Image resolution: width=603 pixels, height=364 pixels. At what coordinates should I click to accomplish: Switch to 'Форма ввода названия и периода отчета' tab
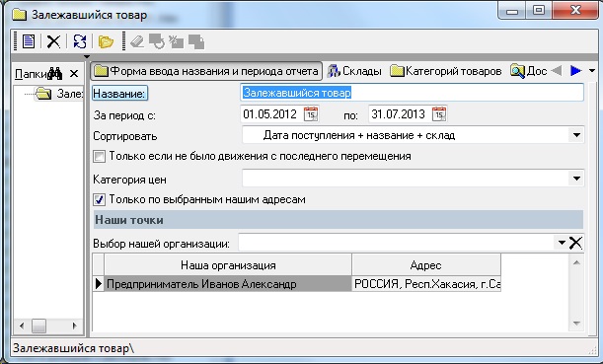coord(206,71)
